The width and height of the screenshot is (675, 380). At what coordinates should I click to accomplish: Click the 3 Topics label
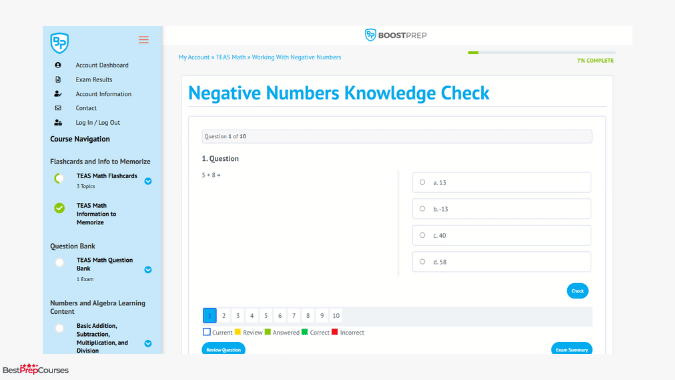point(86,186)
